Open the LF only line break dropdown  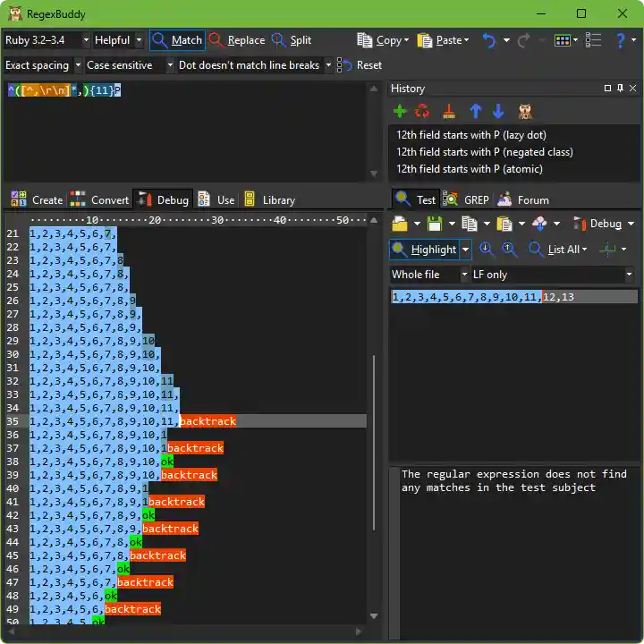coord(629,275)
